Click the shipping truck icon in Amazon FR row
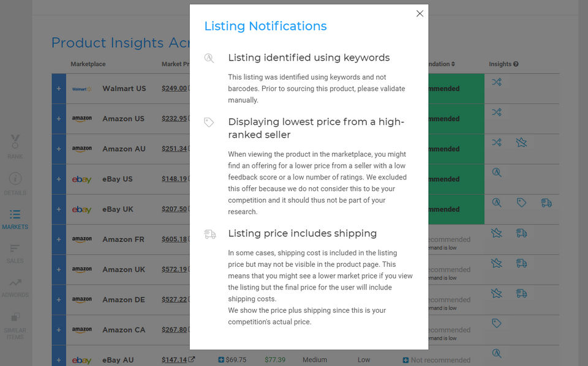 pyautogui.click(x=521, y=233)
